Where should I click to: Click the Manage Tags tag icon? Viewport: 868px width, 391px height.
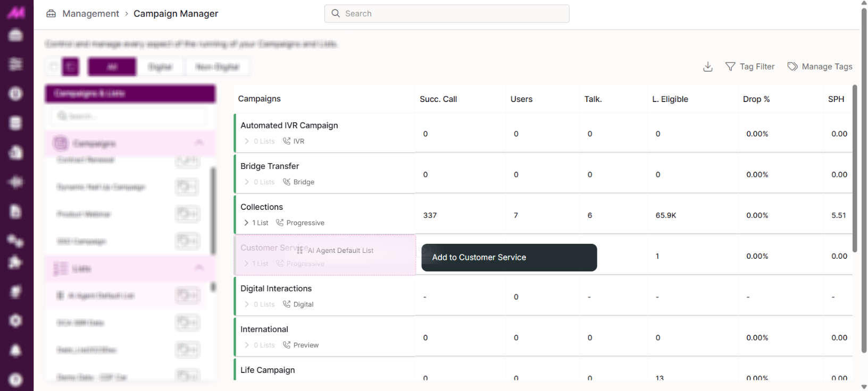click(792, 66)
